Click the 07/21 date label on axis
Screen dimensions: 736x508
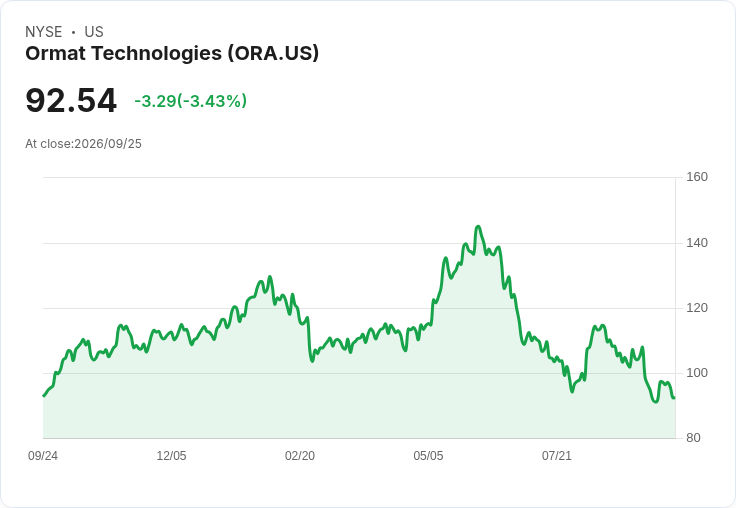point(557,455)
